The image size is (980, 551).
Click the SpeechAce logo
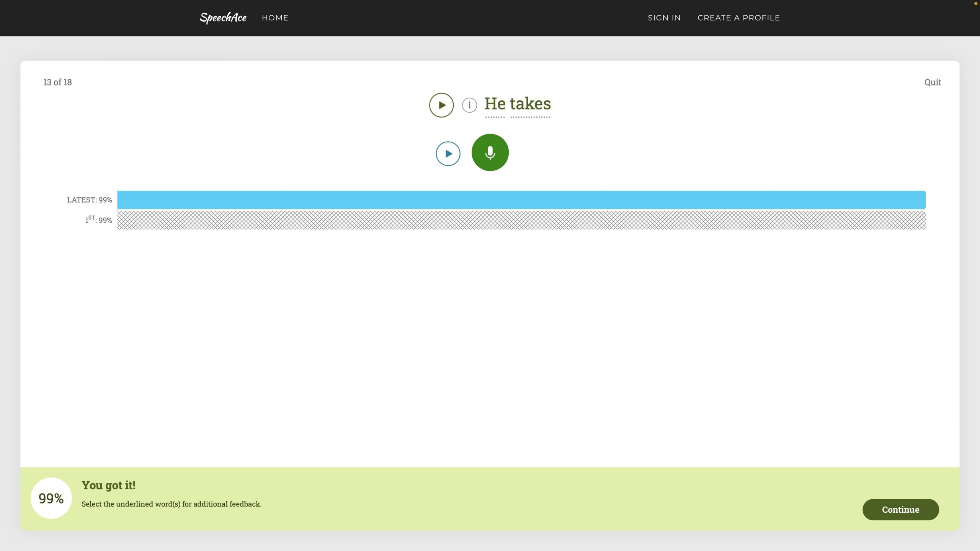223,18
